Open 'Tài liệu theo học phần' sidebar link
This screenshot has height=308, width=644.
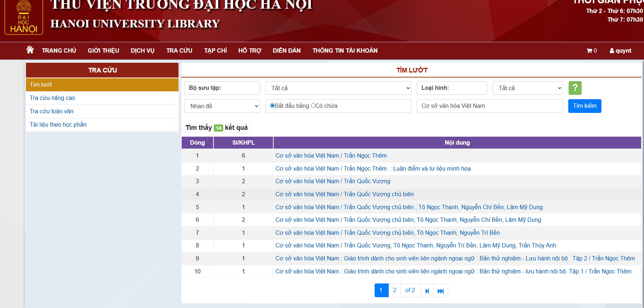pyautogui.click(x=58, y=124)
